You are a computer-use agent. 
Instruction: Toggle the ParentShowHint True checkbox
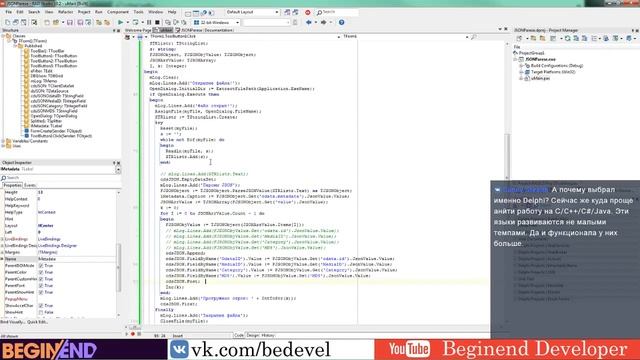pos(41,292)
